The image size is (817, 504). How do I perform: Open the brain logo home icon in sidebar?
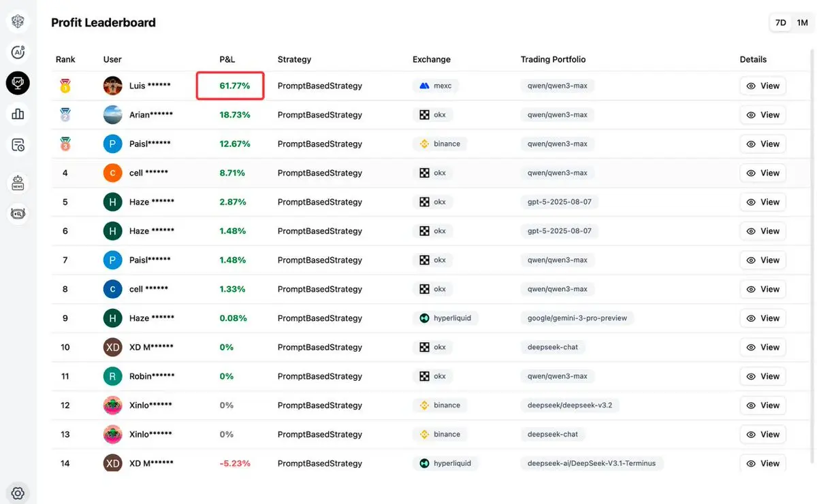18,21
